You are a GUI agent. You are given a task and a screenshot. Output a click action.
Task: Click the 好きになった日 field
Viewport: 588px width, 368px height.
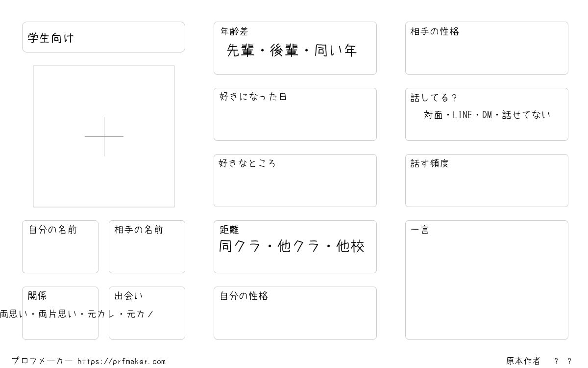(x=295, y=114)
